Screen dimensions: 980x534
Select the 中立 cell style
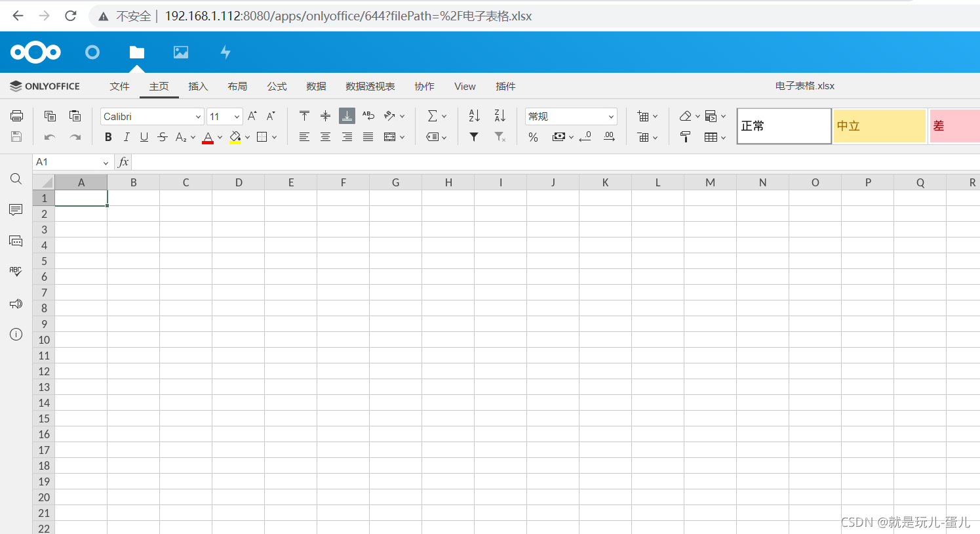pyautogui.click(x=880, y=126)
